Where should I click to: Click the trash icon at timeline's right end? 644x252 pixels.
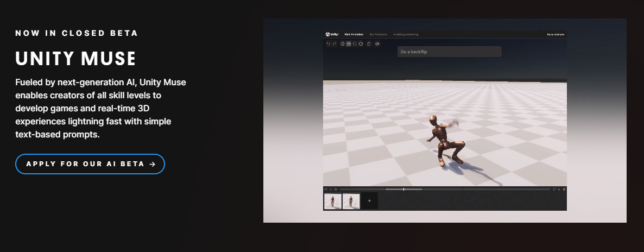click(x=564, y=190)
